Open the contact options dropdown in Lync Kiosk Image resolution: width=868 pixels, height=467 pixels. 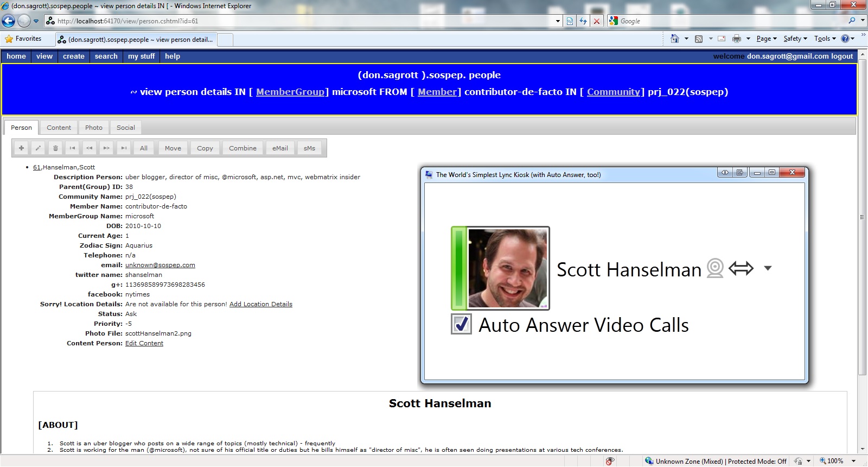tap(768, 268)
